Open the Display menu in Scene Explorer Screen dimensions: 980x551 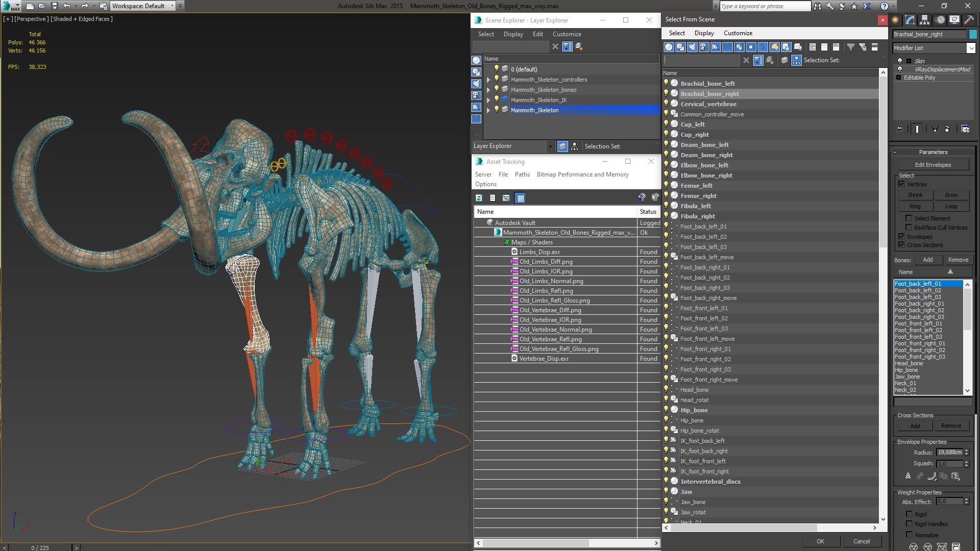tap(513, 34)
